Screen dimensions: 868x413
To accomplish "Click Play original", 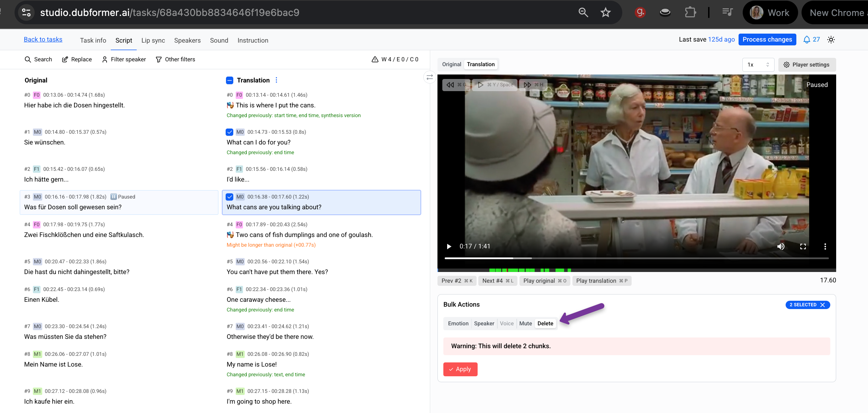I will [x=544, y=281].
